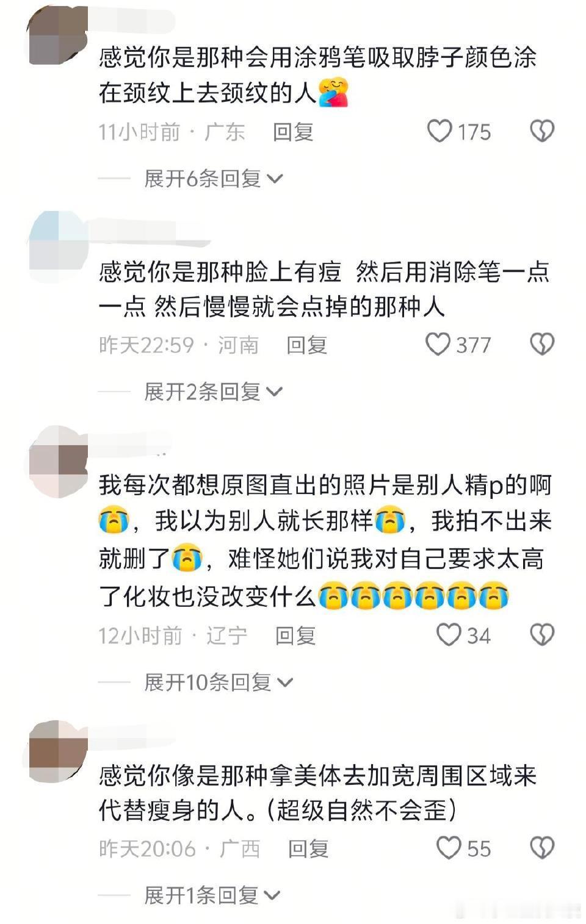Dislike the Henan comment with broken heart
Image resolution: width=586 pixels, height=924 pixels.
point(541,344)
